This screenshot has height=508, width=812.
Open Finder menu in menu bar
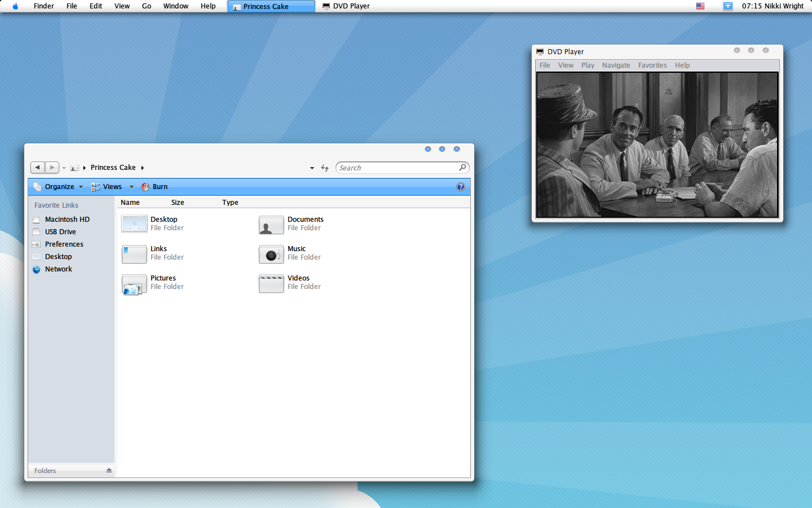44,6
